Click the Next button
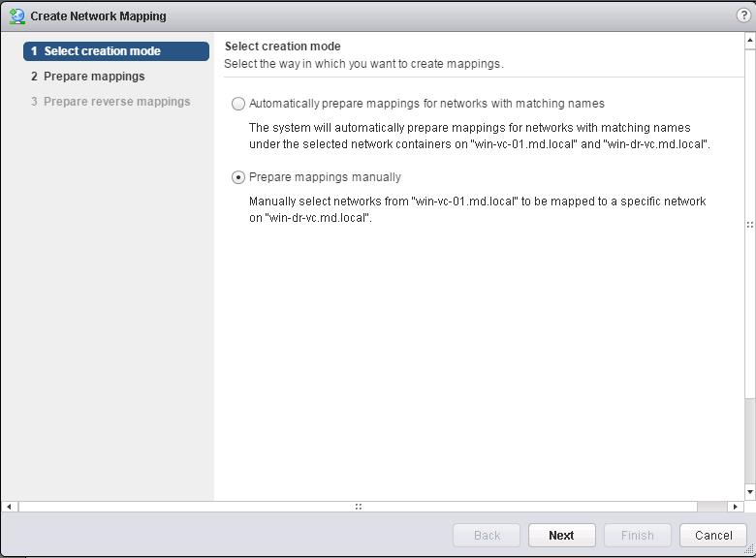756x558 pixels. 562,536
